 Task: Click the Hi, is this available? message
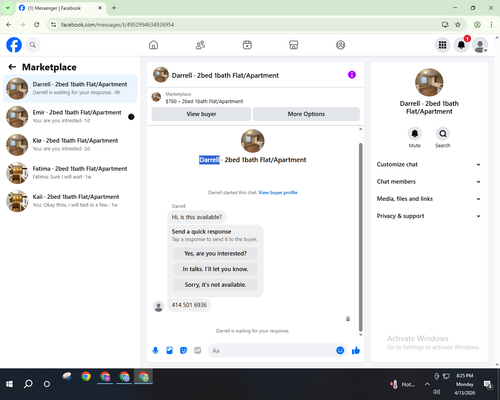pyautogui.click(x=197, y=217)
